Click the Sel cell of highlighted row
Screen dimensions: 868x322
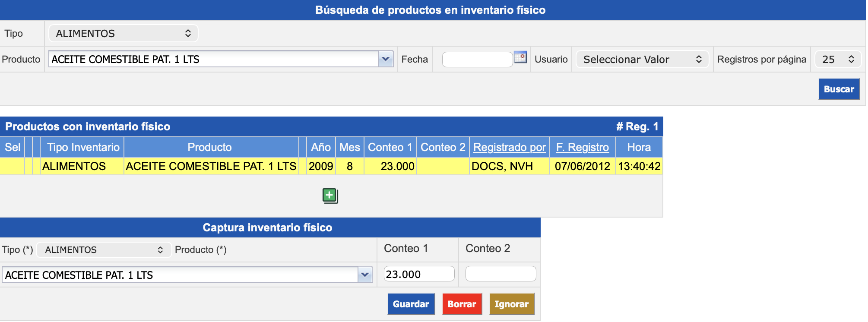pyautogui.click(x=12, y=167)
